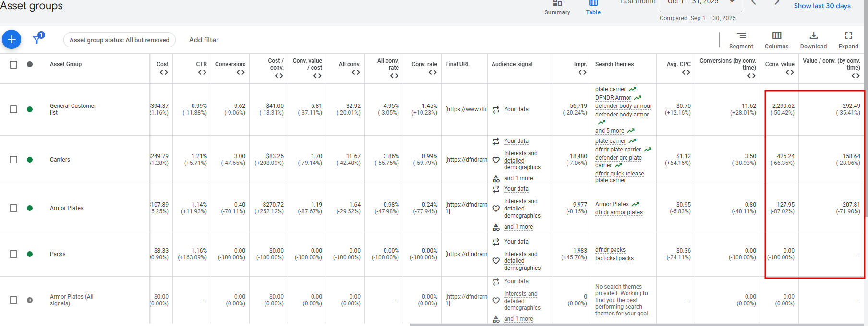Screen dimensions: 868x326
Task: Check the select-all checkbox in header
Action: (x=13, y=64)
